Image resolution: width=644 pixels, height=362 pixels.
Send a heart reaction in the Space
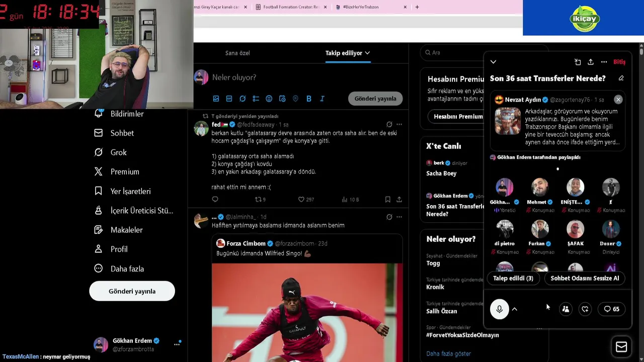tap(585, 309)
